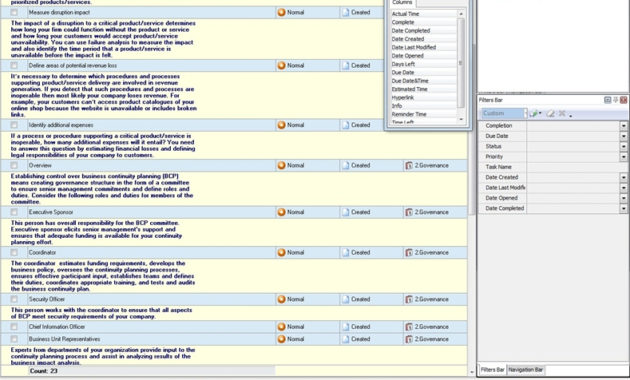Click the status page icon in the Define areas of potential revenue loss row
The height and width of the screenshot is (380, 630).
(346, 65)
